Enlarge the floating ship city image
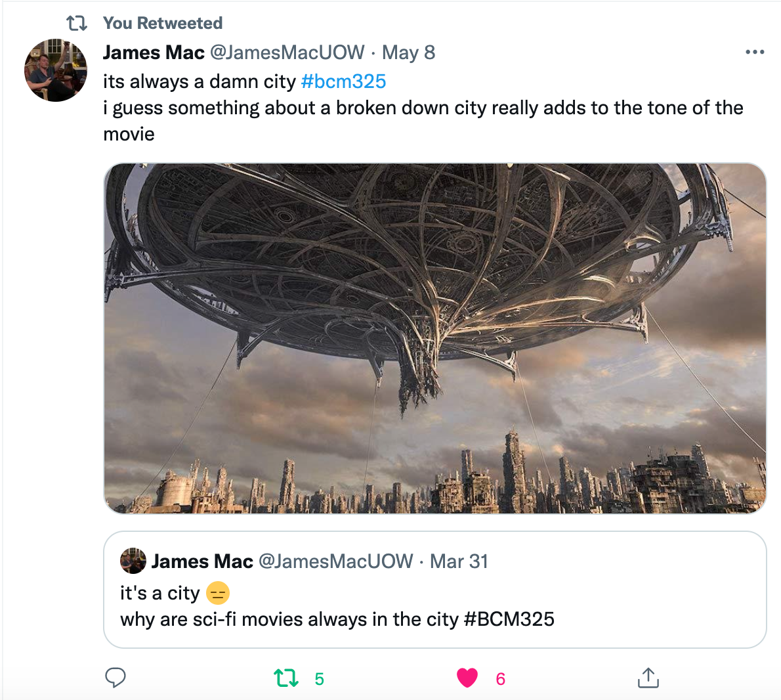 click(x=435, y=338)
